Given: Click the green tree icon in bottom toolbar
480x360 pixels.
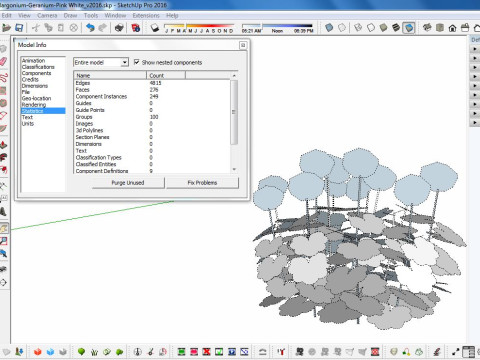Looking at the screenshot, I should [81, 352].
